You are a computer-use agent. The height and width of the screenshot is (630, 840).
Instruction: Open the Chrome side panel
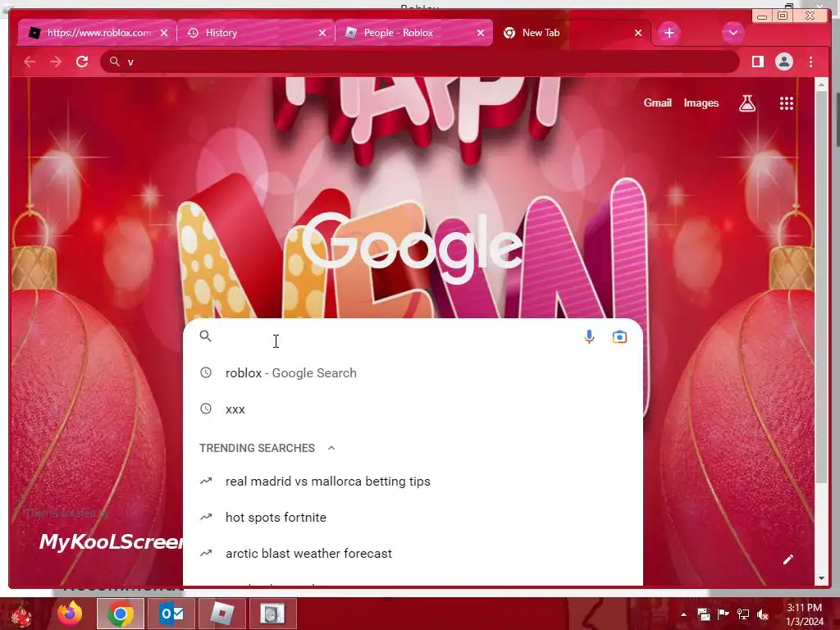[x=757, y=62]
